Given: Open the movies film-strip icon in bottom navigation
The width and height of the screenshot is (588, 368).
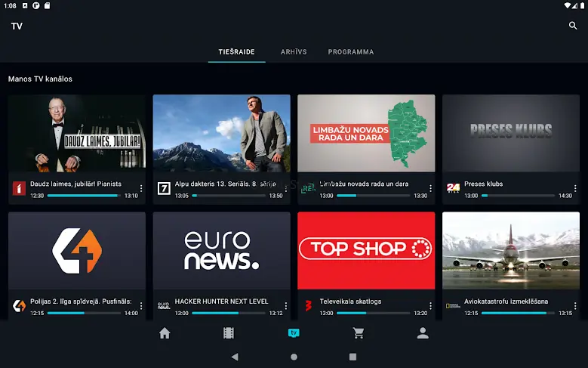Looking at the screenshot, I should pyautogui.click(x=229, y=333).
